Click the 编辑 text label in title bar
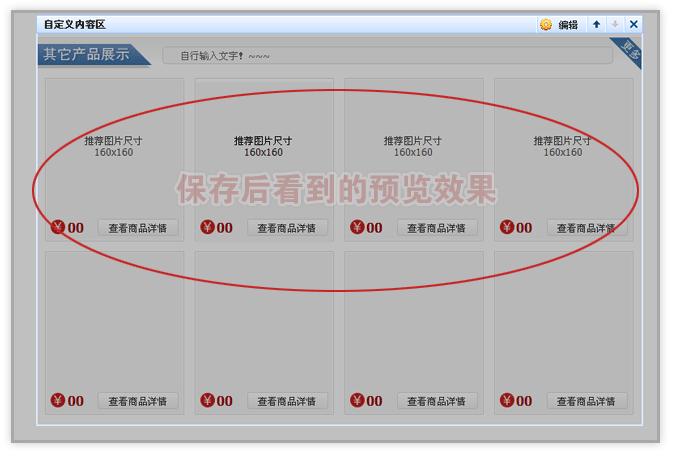 [x=568, y=25]
